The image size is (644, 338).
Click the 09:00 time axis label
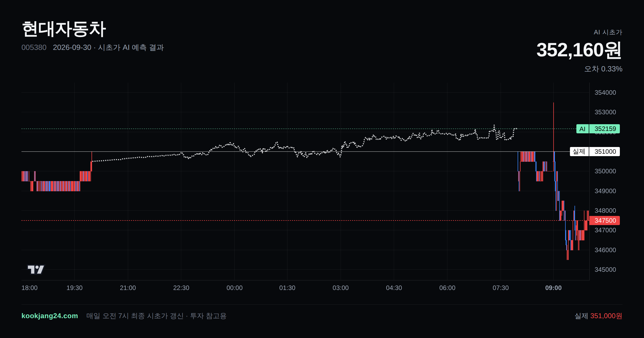[x=553, y=288]
